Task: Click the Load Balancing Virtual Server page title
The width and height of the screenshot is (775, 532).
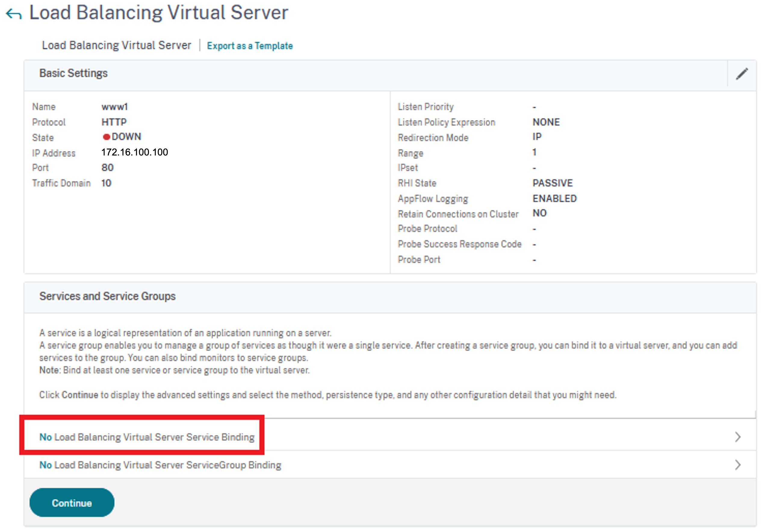Action: tap(159, 13)
